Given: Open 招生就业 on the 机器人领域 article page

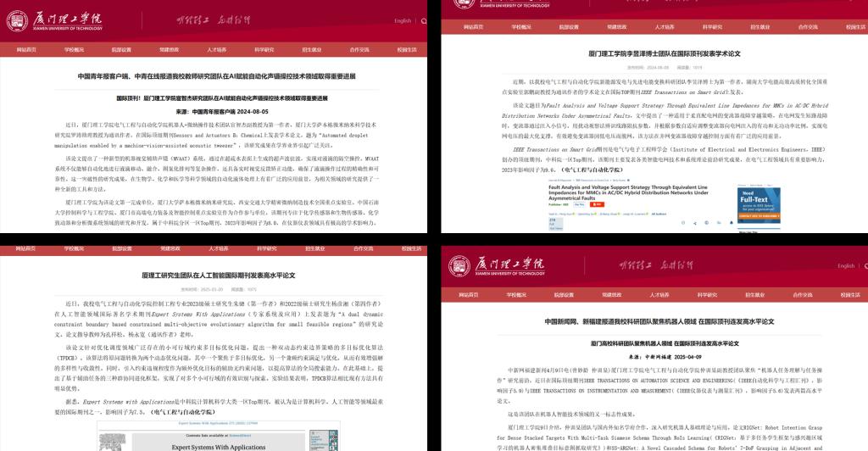Looking at the screenshot, I should (755, 295).
